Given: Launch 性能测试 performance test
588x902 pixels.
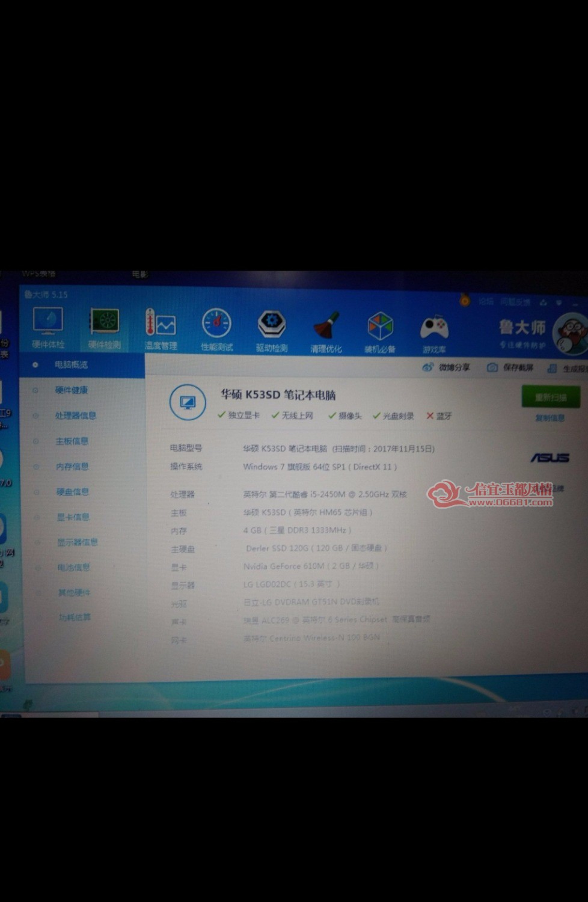Looking at the screenshot, I should click(216, 329).
